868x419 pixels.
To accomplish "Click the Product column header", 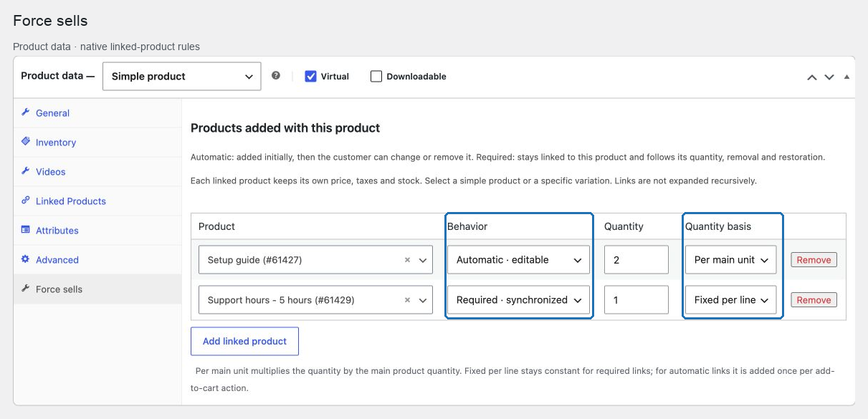I will click(216, 226).
